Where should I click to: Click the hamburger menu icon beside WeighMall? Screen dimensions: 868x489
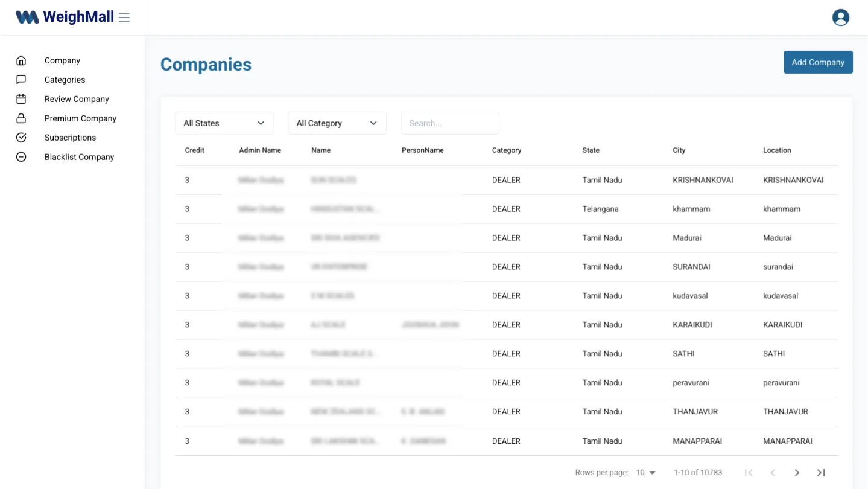[x=124, y=18]
